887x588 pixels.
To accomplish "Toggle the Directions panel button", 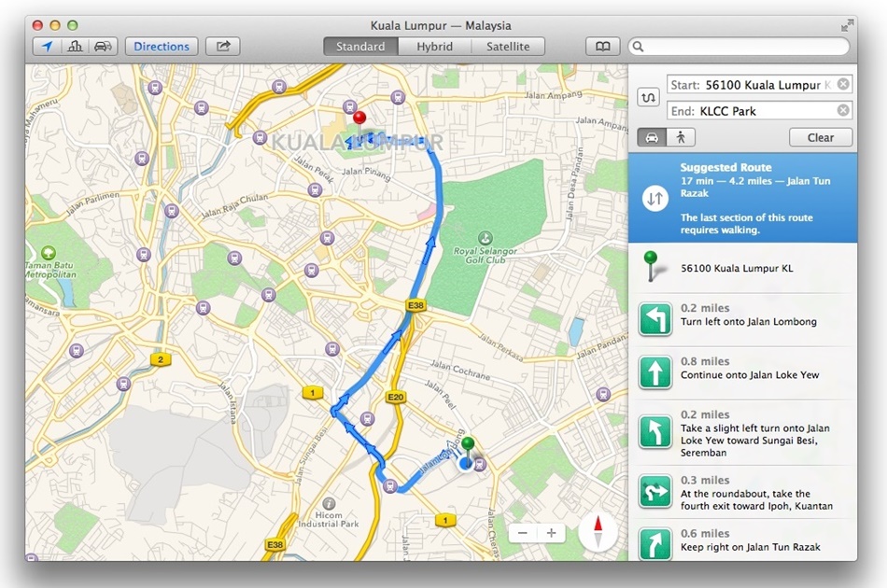I will [x=162, y=47].
